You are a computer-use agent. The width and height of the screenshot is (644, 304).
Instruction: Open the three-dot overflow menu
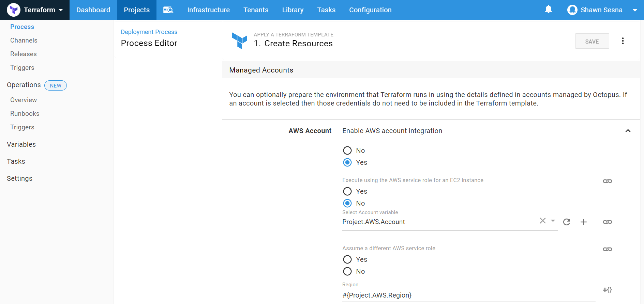[x=623, y=41]
